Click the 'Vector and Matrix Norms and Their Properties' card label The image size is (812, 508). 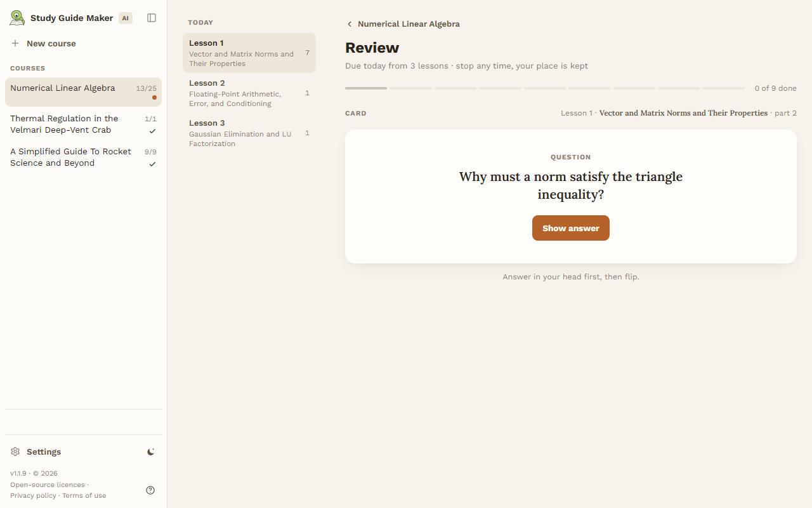[x=683, y=113]
